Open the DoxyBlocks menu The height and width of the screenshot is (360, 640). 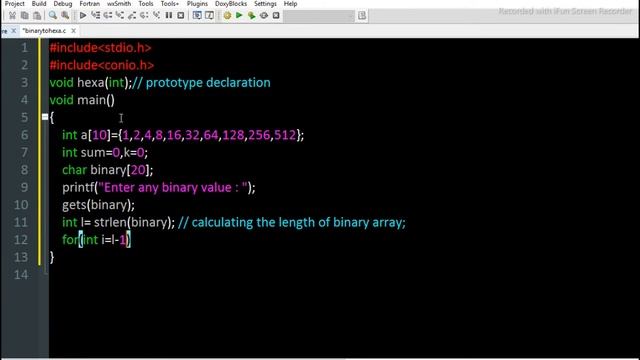pos(231,4)
